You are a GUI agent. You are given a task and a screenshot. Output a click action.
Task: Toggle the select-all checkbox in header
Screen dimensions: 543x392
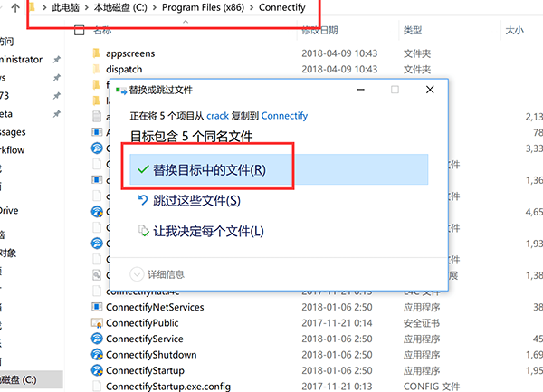80,31
